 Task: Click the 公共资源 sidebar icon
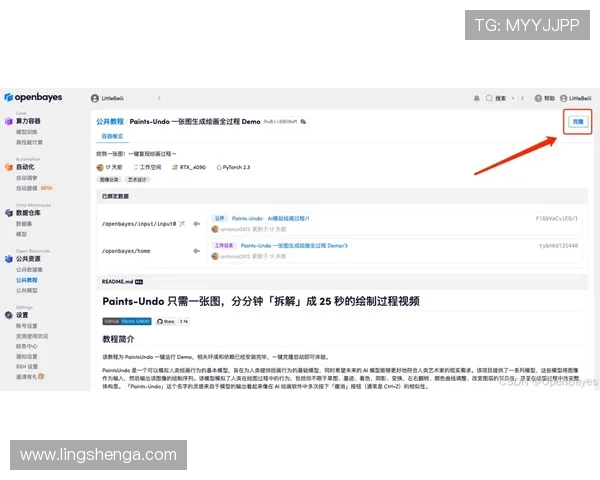point(9,259)
